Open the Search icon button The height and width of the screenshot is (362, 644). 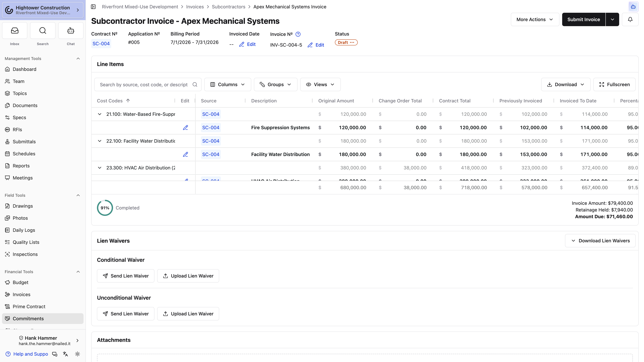pos(43,31)
